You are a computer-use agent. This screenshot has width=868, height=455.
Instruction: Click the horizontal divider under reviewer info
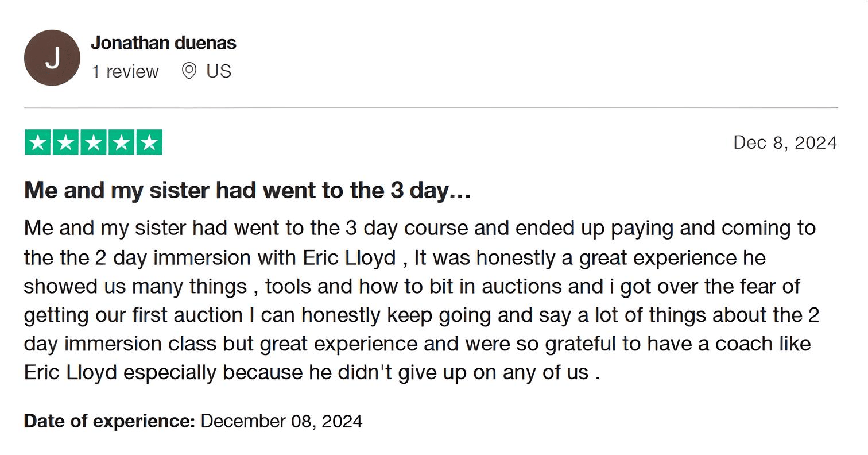[x=431, y=107]
